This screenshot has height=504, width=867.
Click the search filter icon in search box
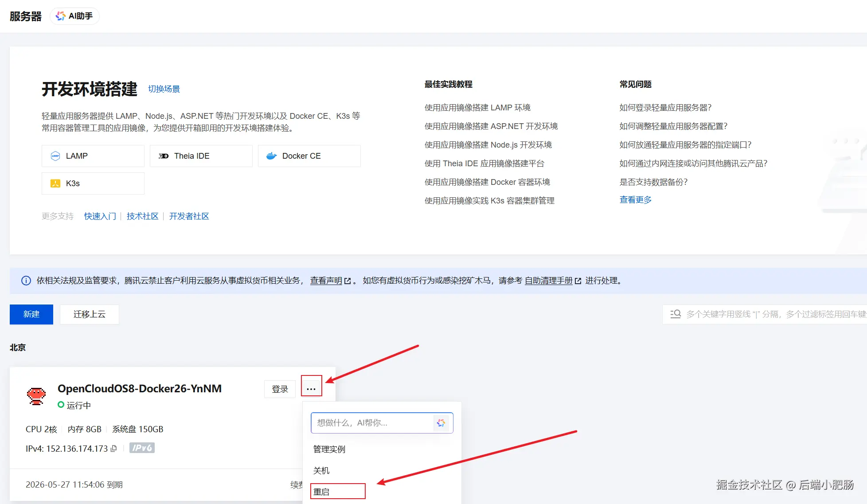tap(676, 314)
